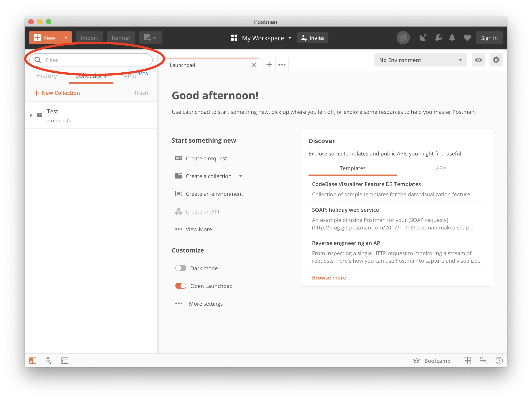
Task: Toggle sidebar icon in status bar
Action: point(33,361)
